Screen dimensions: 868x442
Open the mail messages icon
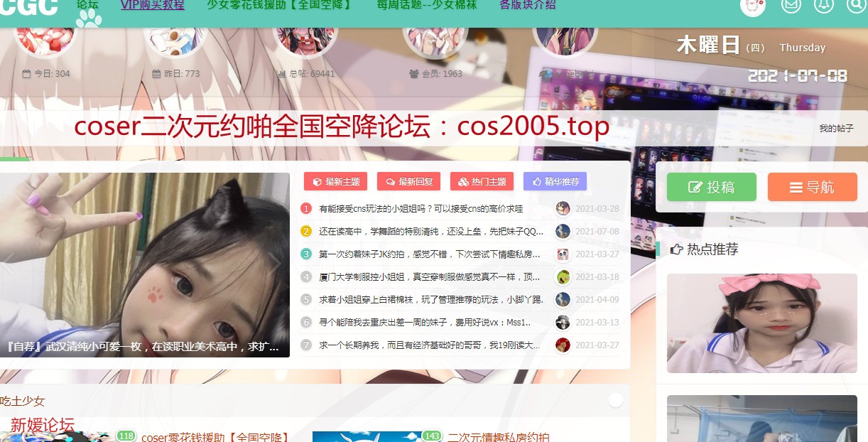pos(791,6)
